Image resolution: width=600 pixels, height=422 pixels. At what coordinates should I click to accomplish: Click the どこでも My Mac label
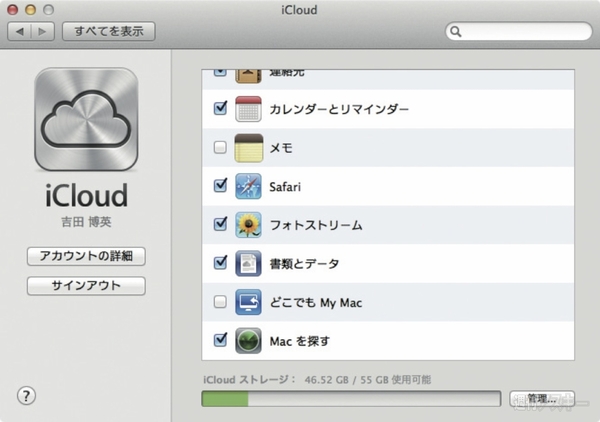tap(316, 303)
